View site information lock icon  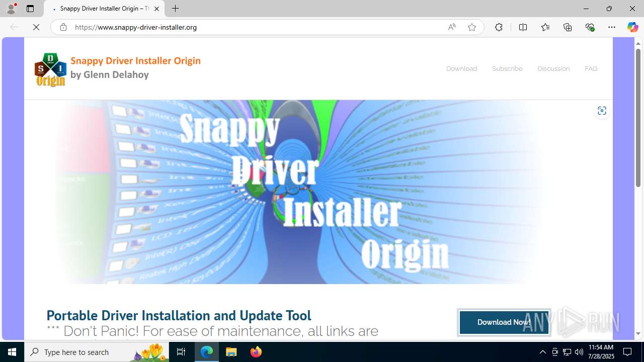(63, 27)
